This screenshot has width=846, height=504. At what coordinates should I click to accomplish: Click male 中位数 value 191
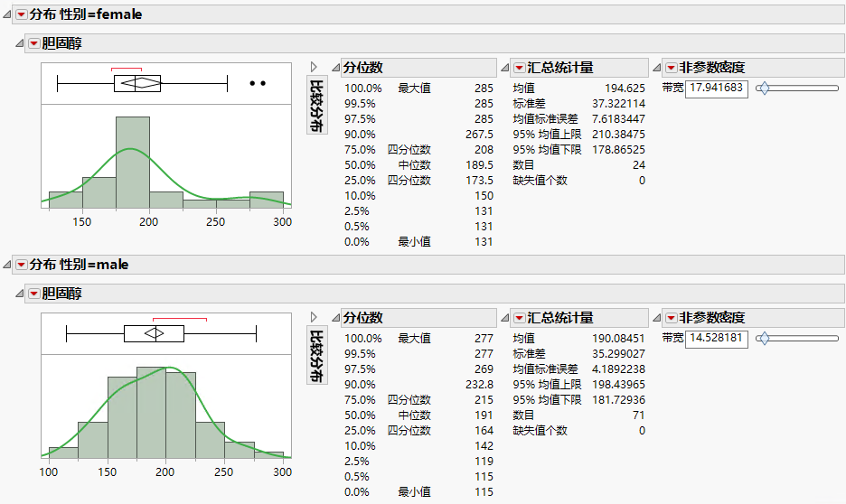click(484, 415)
